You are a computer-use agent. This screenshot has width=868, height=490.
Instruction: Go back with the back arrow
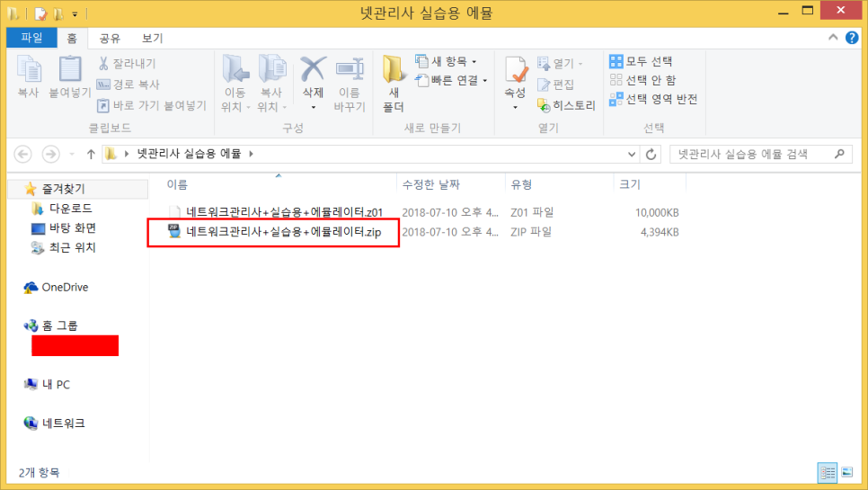pyautogui.click(x=22, y=154)
